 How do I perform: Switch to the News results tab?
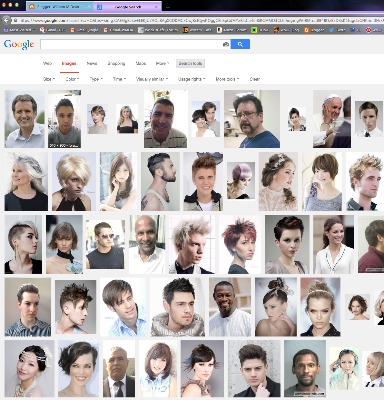(x=92, y=63)
